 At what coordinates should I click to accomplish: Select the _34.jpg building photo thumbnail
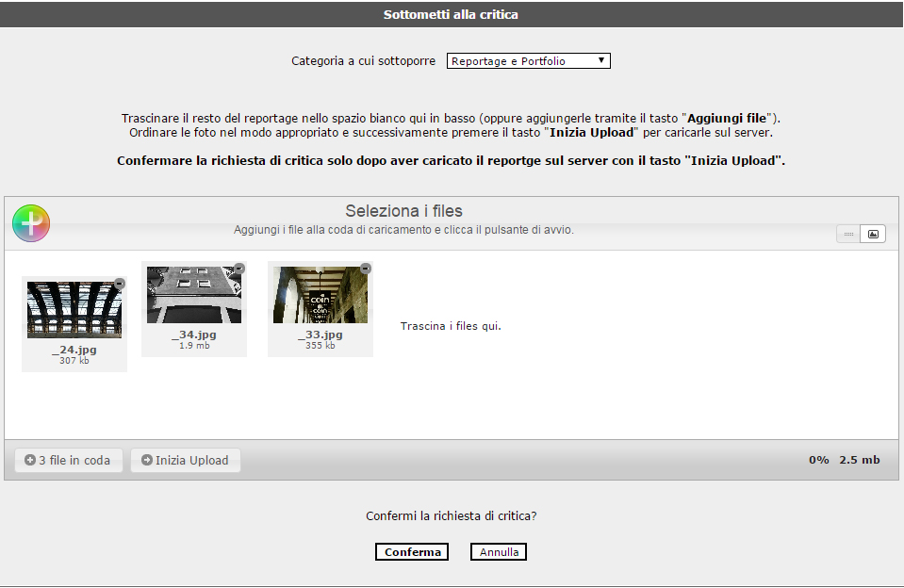click(194, 295)
